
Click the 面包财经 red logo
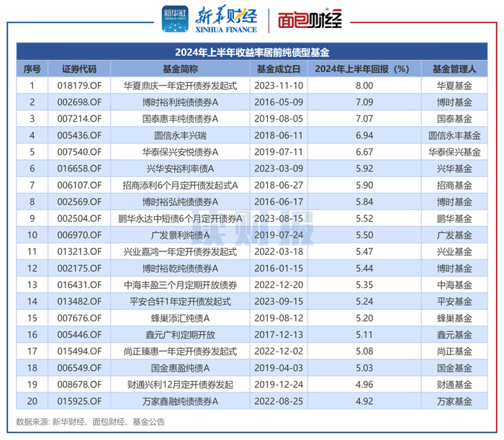click(x=310, y=19)
